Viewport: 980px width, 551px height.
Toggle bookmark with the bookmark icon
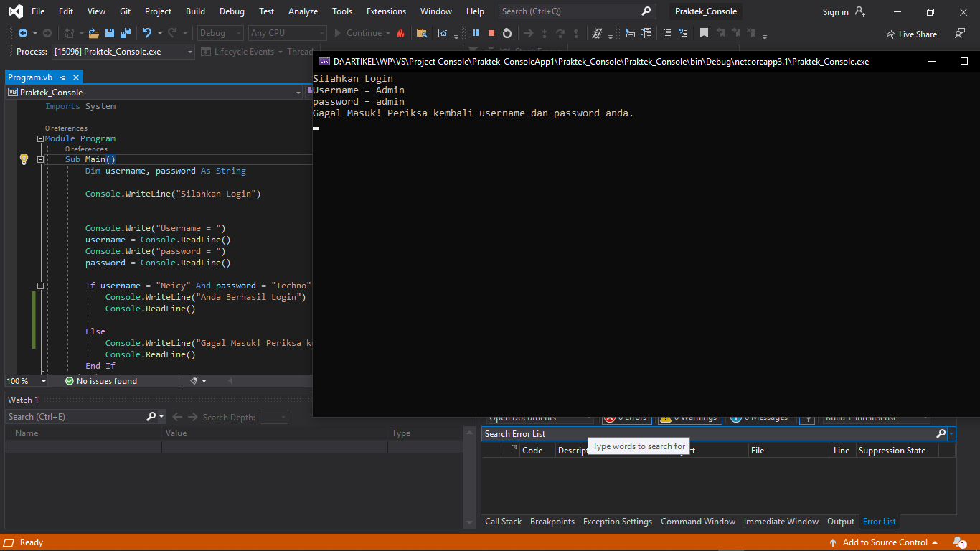pyautogui.click(x=705, y=33)
